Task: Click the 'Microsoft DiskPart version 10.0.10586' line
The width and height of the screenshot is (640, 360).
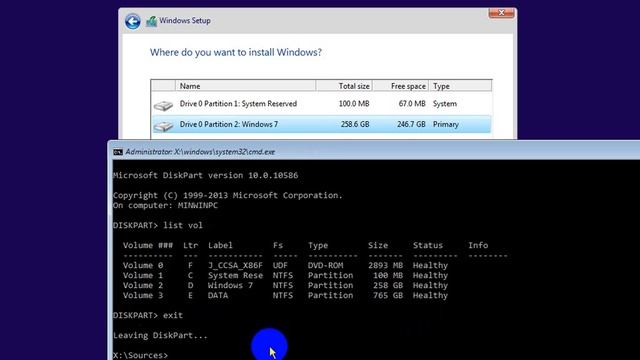Action: [206, 176]
